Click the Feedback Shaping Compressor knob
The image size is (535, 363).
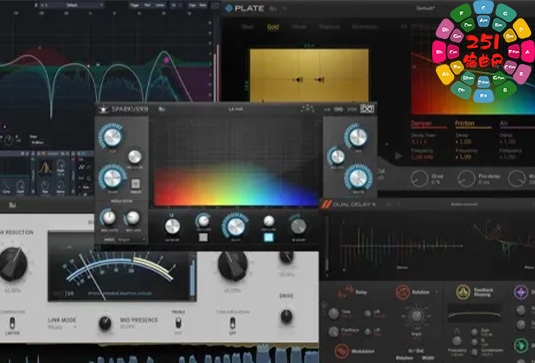[474, 352]
